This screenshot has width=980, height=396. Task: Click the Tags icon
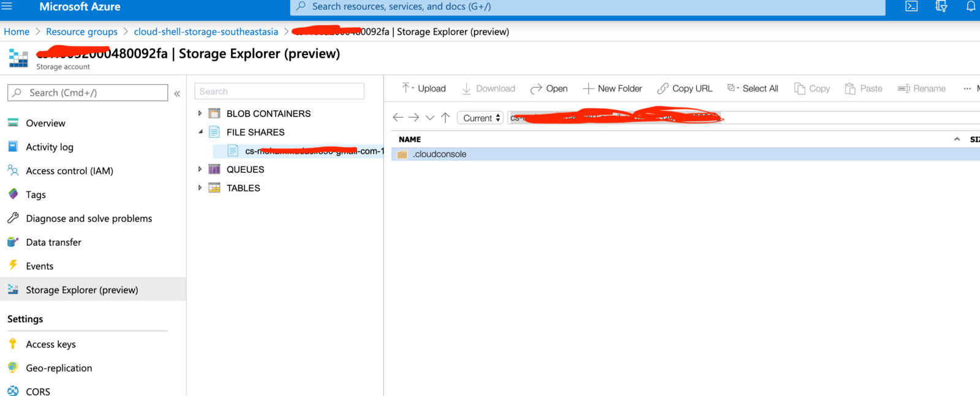point(13,194)
